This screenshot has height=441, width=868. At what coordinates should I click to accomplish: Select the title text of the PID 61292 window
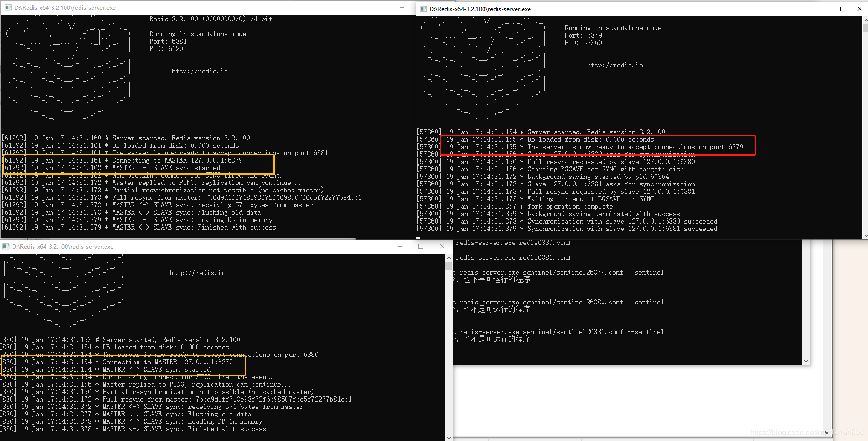65,8
